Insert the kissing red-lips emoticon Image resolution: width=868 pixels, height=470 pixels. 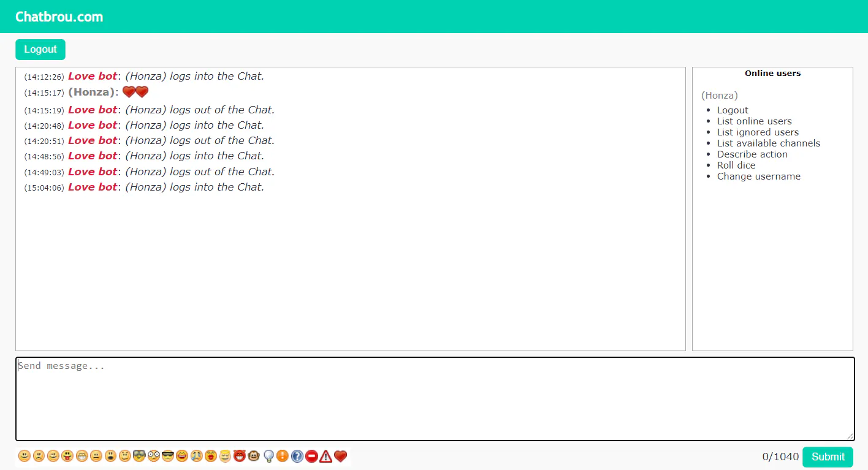click(211, 456)
